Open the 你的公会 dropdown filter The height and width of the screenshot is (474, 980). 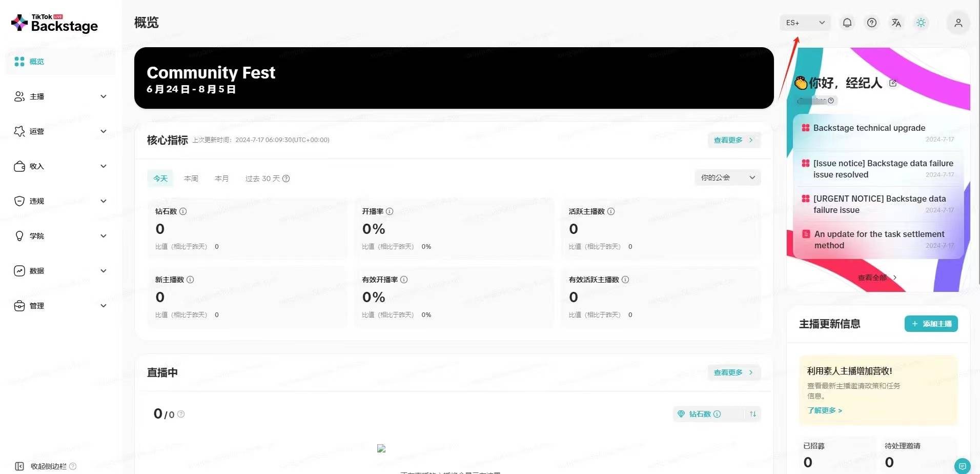pyautogui.click(x=727, y=177)
